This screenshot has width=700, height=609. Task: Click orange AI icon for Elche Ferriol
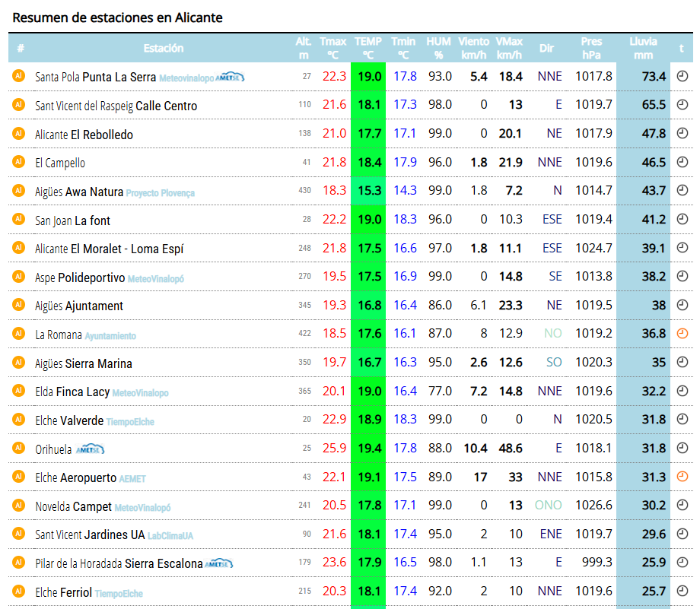(19, 592)
